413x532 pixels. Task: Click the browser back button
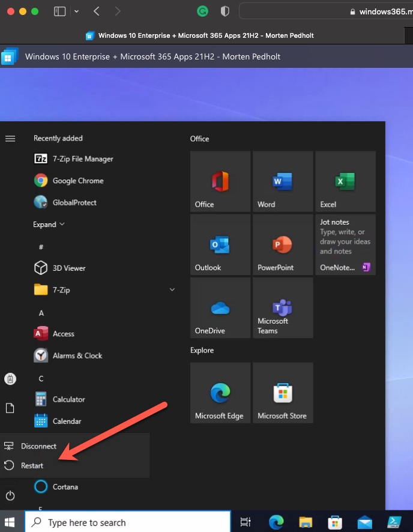tap(97, 11)
